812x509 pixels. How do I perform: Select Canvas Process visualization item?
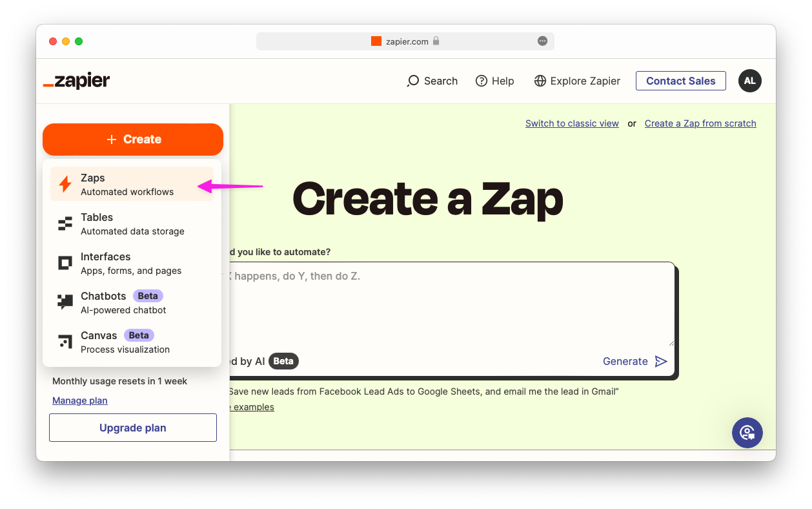132,342
